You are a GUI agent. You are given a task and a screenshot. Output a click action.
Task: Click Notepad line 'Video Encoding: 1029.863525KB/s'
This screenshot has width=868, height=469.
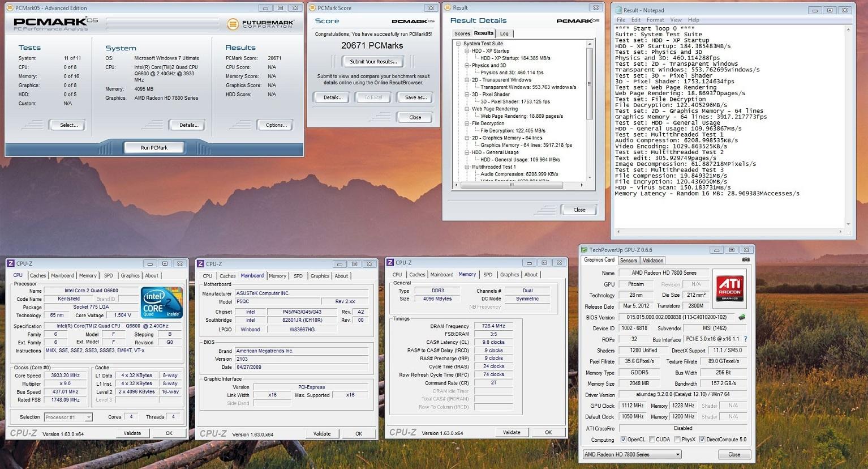(x=671, y=146)
